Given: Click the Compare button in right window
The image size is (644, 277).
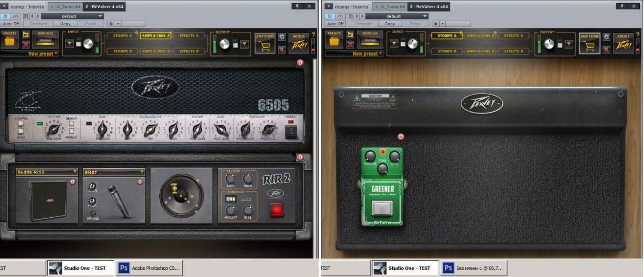Looking at the screenshot, I should 363,24.
